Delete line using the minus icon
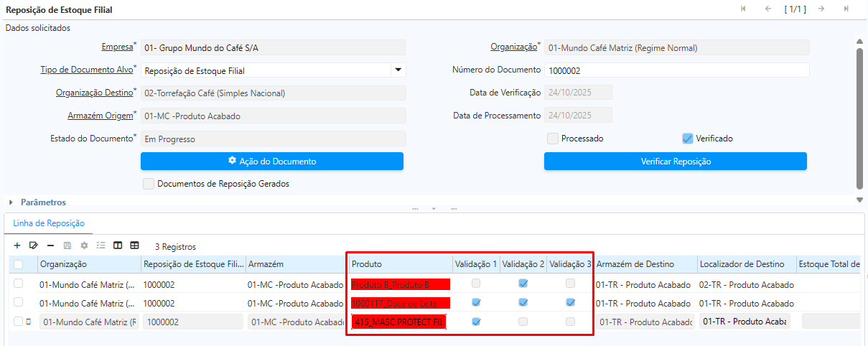 point(50,246)
